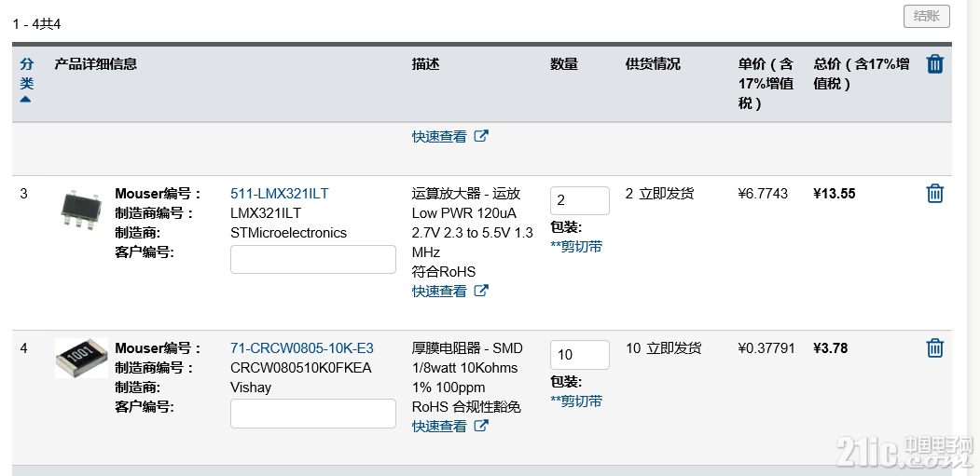Open external link icon beside resistor 快速查看

coord(480,426)
